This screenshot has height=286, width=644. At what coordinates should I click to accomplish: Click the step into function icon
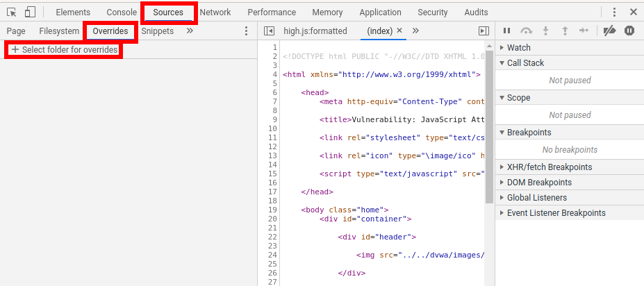pos(545,31)
